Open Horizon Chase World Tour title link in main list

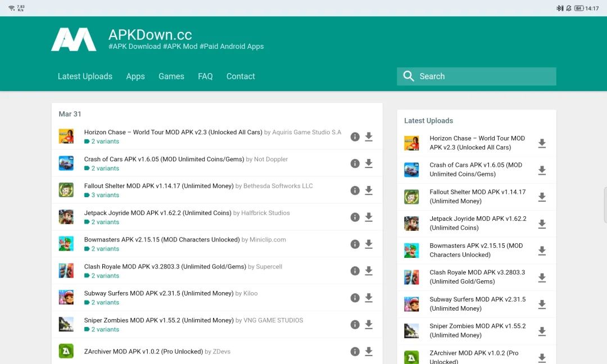tap(173, 133)
